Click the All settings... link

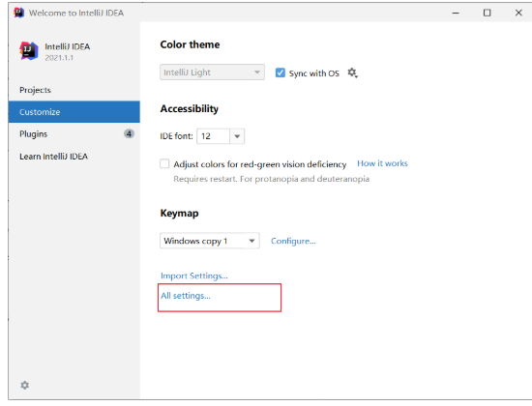pos(186,296)
